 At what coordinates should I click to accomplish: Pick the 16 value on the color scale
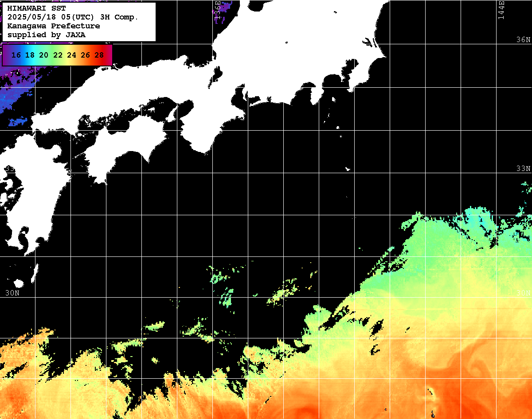coord(16,55)
